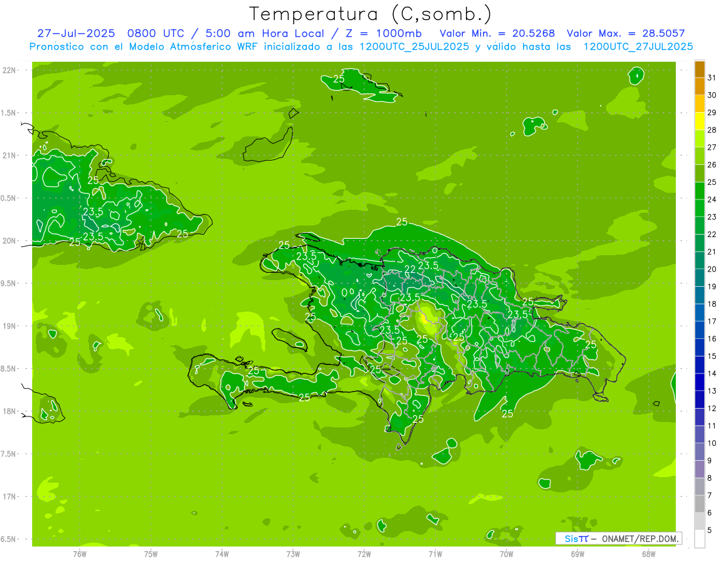The image size is (728, 562).
Task: Click the colorbar value label "21"
Action: coord(712,252)
